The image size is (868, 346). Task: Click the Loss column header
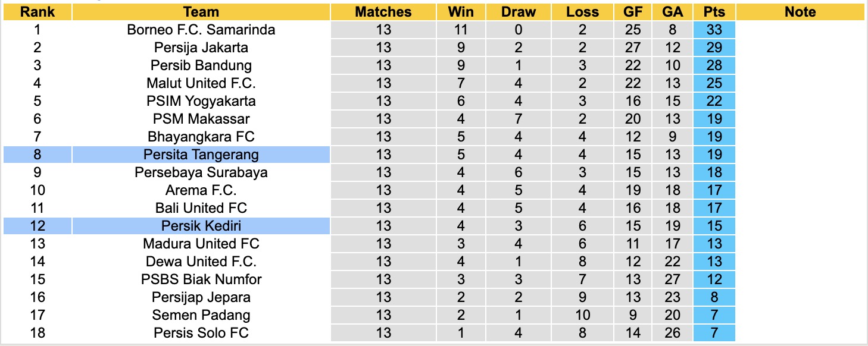point(582,12)
